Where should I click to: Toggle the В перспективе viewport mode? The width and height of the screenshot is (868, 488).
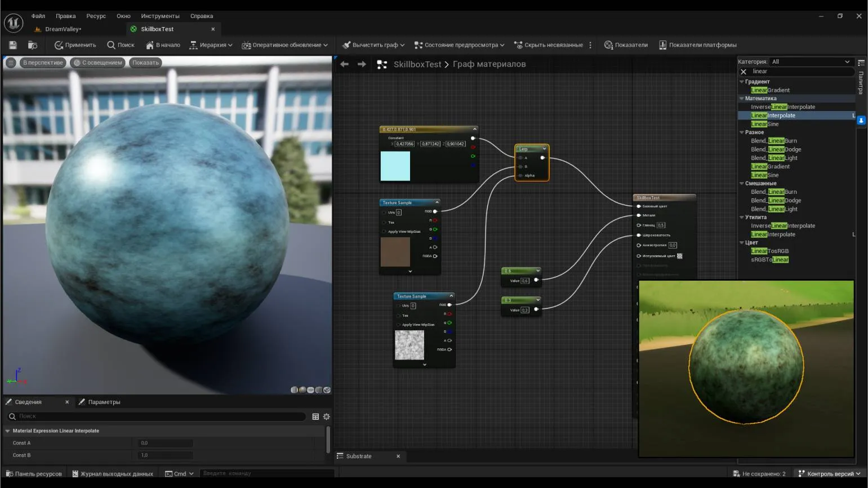click(43, 63)
